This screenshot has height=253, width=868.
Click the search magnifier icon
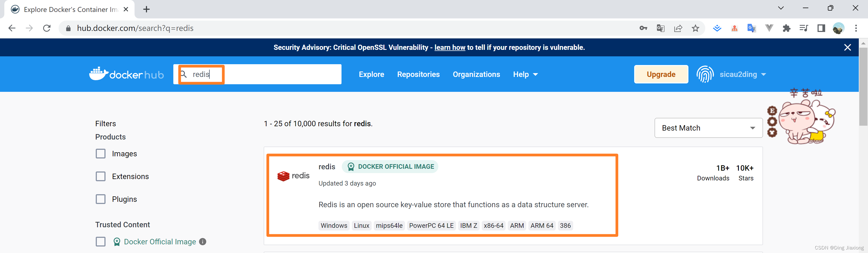click(184, 74)
